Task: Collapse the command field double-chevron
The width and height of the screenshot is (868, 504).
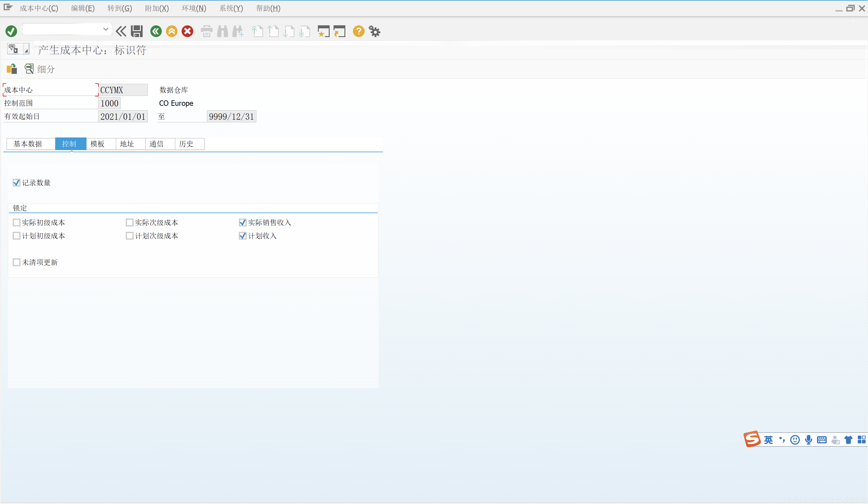Action: pyautogui.click(x=121, y=31)
